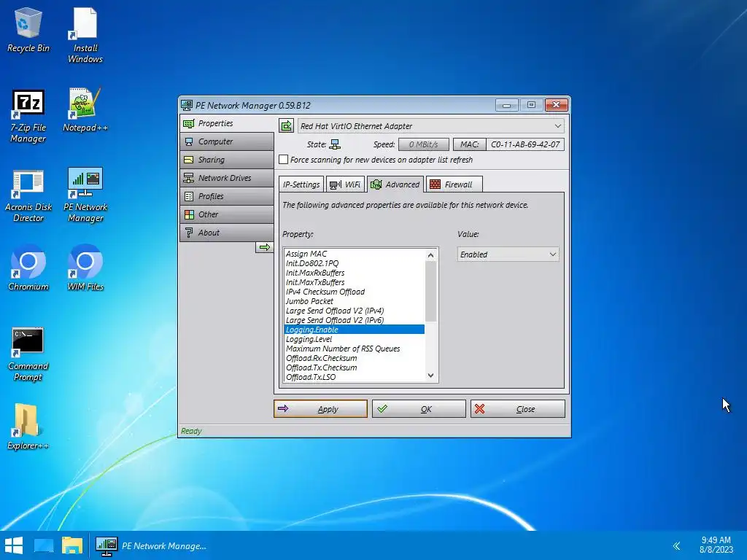Open the Value dropdown showing Enabled

coord(508,254)
